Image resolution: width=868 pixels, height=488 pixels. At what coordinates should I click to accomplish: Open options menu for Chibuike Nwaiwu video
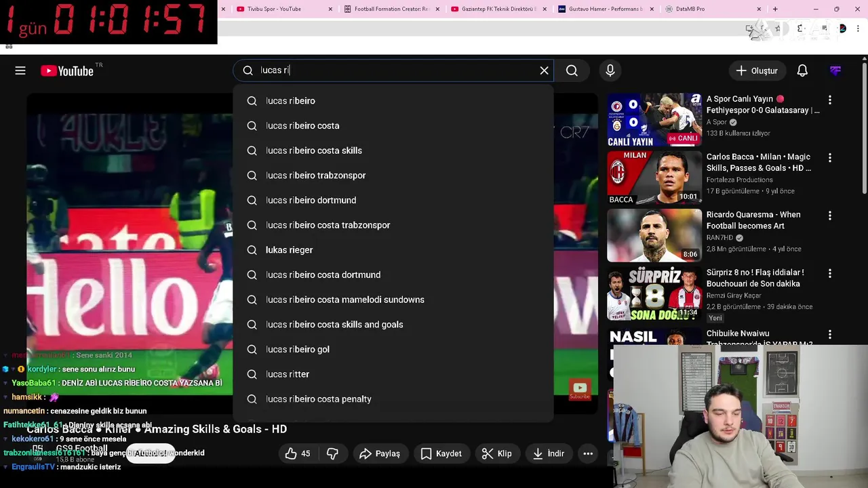tap(829, 335)
